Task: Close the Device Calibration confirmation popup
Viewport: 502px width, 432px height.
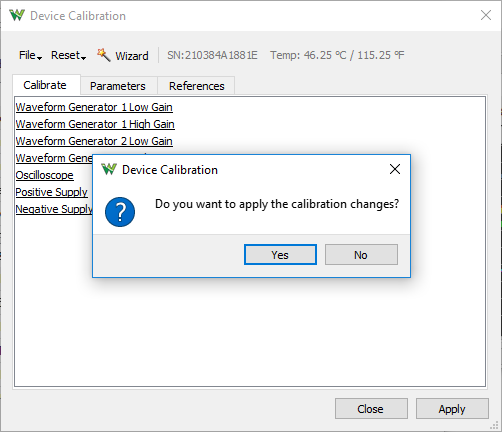Action: click(395, 169)
